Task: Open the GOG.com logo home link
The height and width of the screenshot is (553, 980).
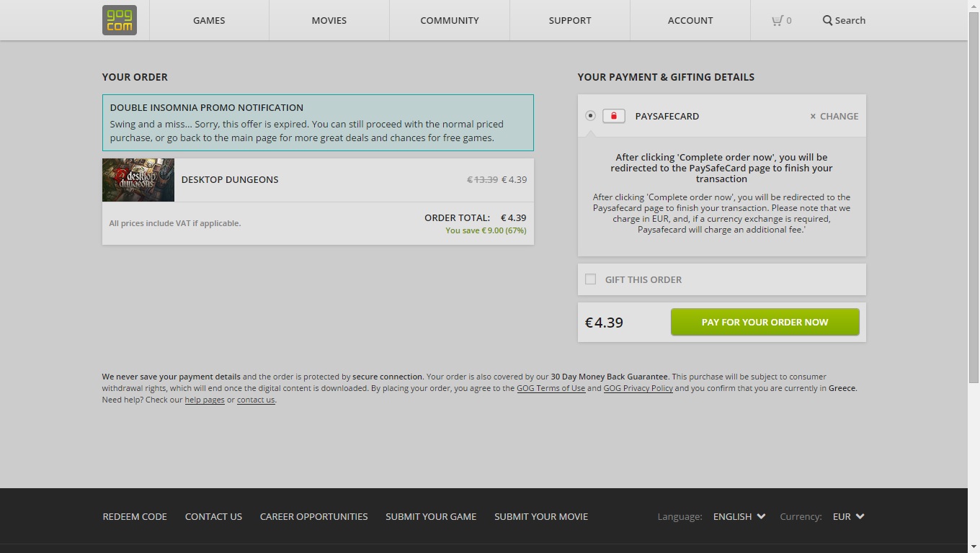Action: (120, 20)
